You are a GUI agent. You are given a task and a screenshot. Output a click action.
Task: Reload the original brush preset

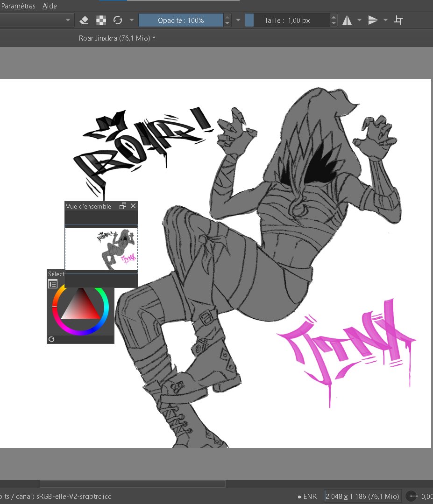117,20
